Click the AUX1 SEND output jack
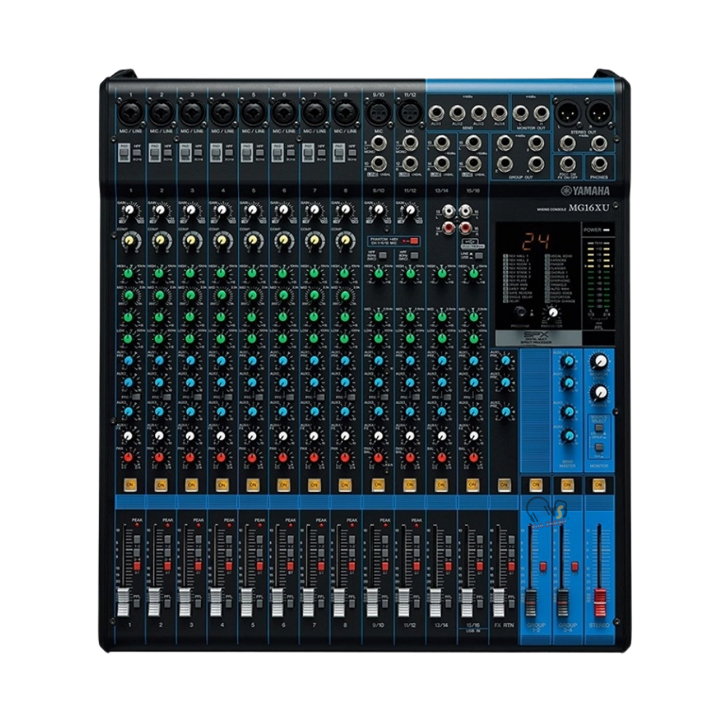 436,112
